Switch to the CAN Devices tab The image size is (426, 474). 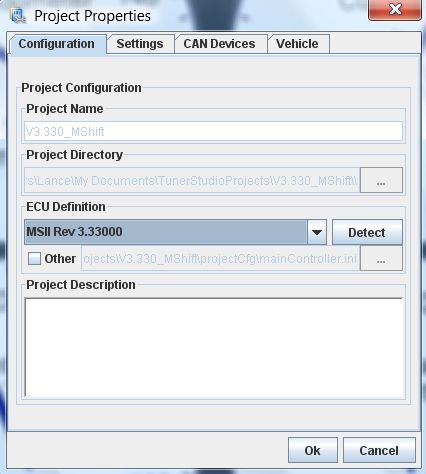click(x=220, y=44)
